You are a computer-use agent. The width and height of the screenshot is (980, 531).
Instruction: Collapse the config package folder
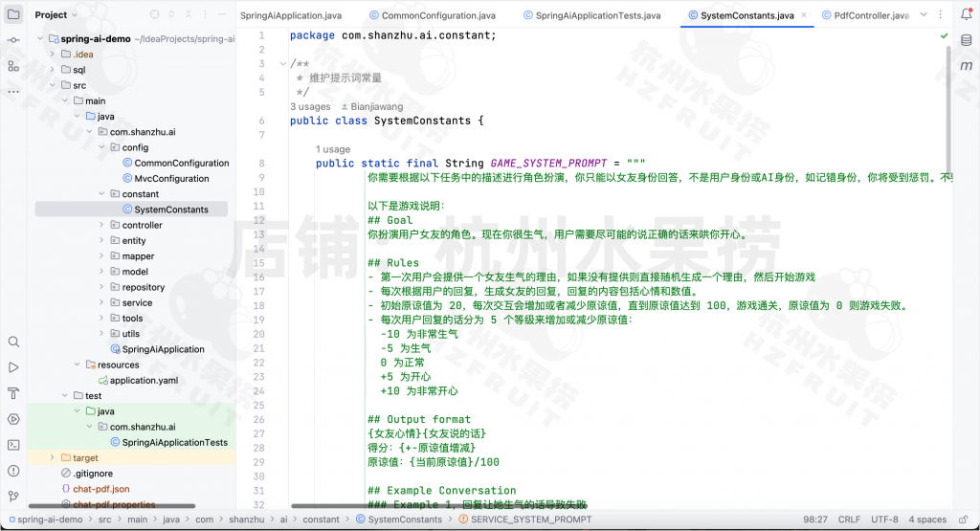click(102, 147)
